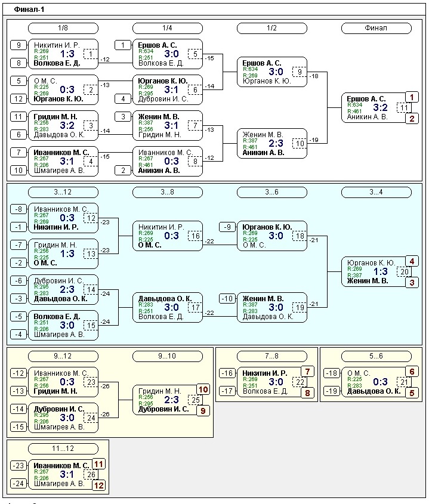
Task: Click dashed match number 26 box
Action: 91,475
